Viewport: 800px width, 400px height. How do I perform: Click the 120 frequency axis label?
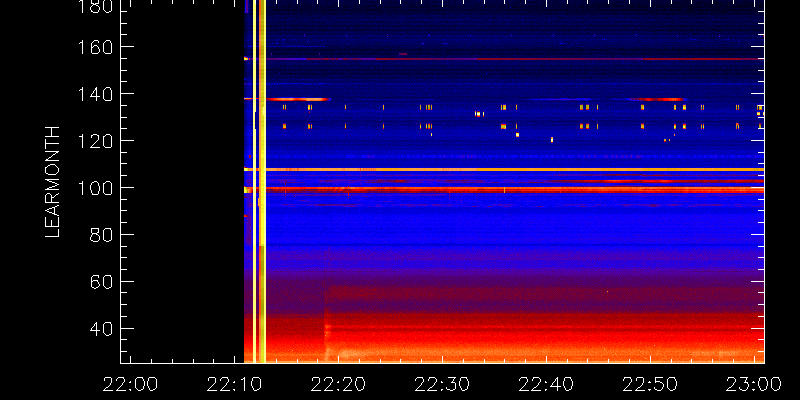point(94,141)
